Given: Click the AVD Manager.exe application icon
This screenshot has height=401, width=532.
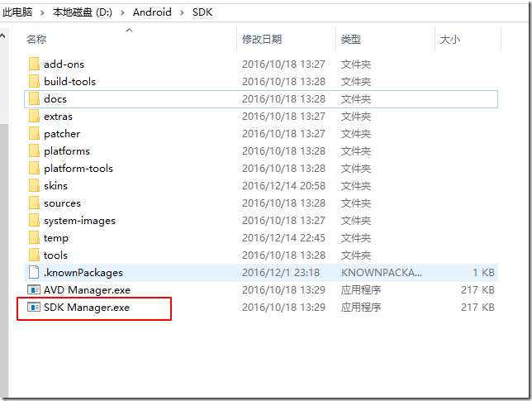Looking at the screenshot, I should click(x=34, y=289).
